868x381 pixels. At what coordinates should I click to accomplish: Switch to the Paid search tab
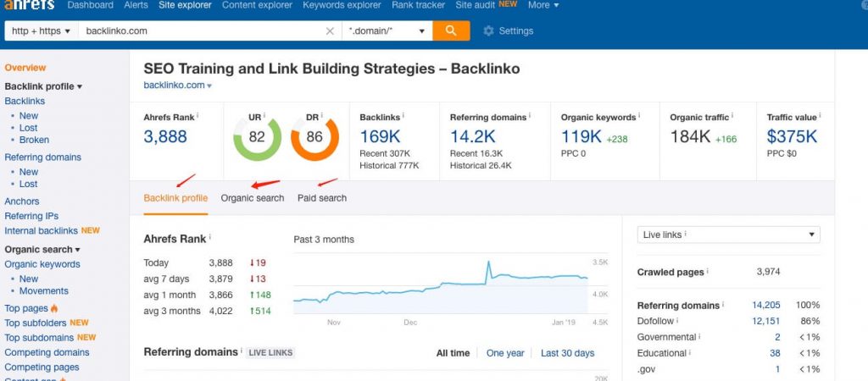coord(322,198)
